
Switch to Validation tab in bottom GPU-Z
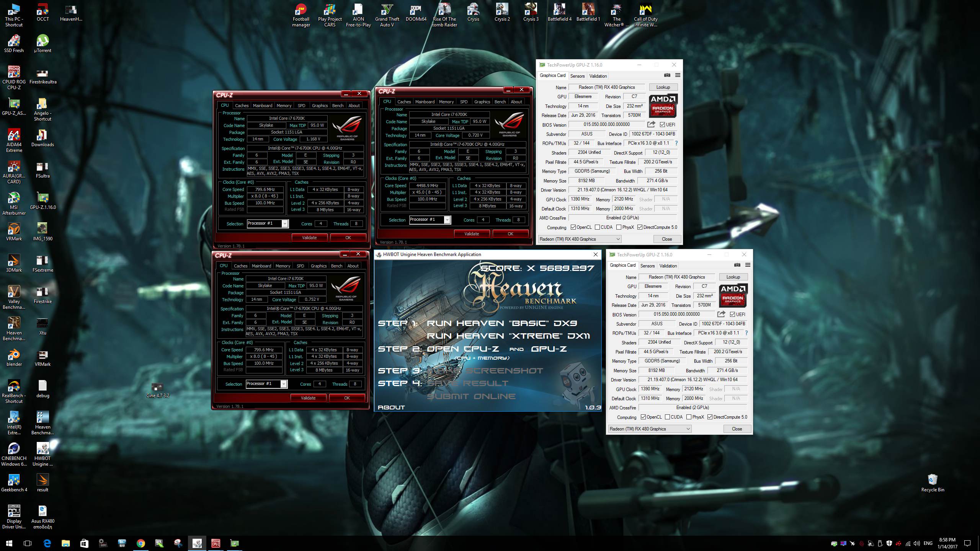point(668,266)
